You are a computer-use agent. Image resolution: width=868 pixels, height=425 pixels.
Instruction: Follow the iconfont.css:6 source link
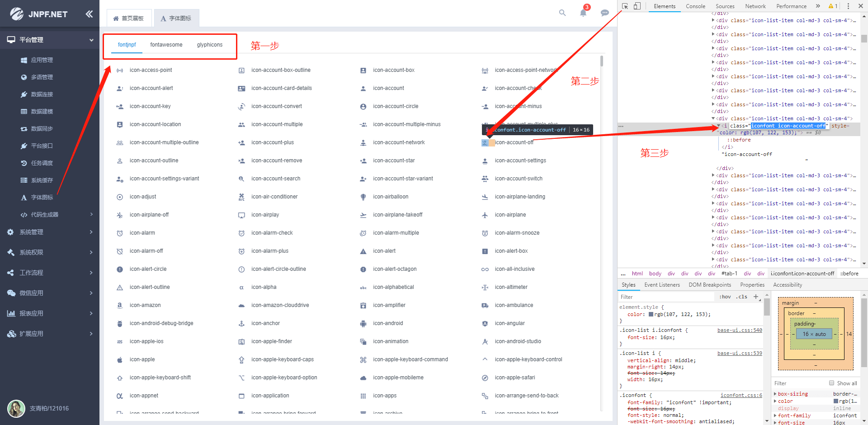(x=741, y=395)
